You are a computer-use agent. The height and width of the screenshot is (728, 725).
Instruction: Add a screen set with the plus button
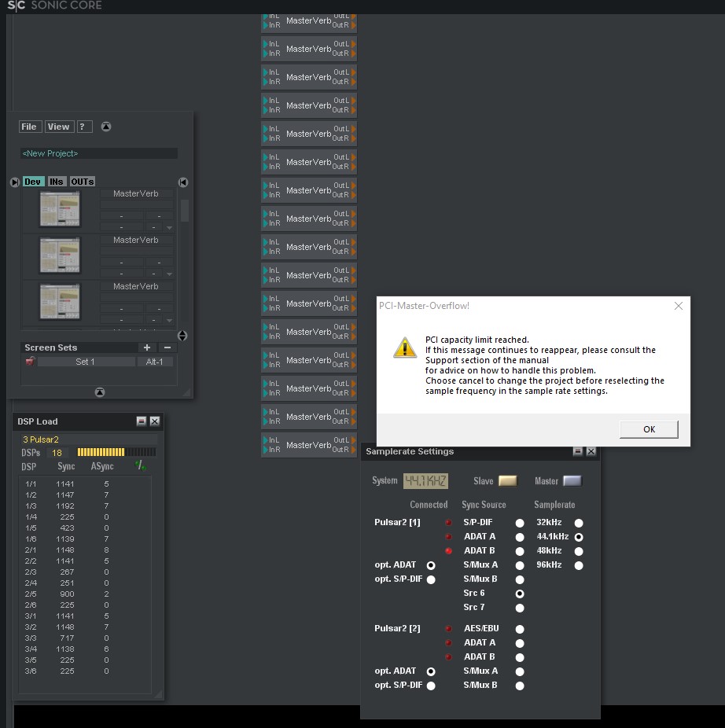[147, 347]
